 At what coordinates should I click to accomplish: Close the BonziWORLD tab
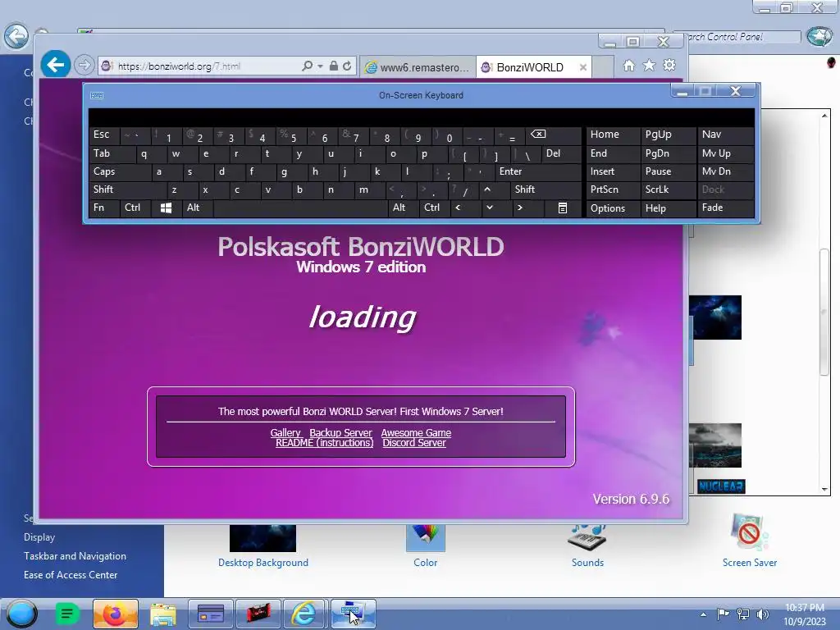point(583,67)
